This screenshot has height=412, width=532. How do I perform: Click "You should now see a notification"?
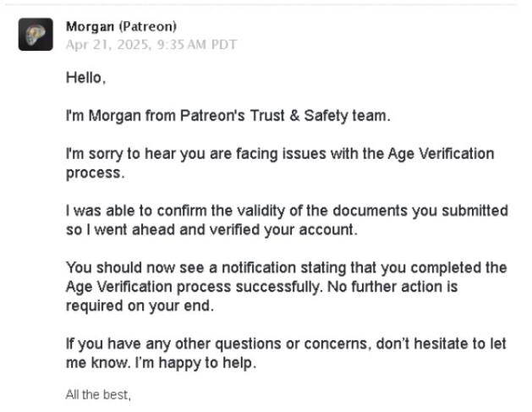coord(182,268)
